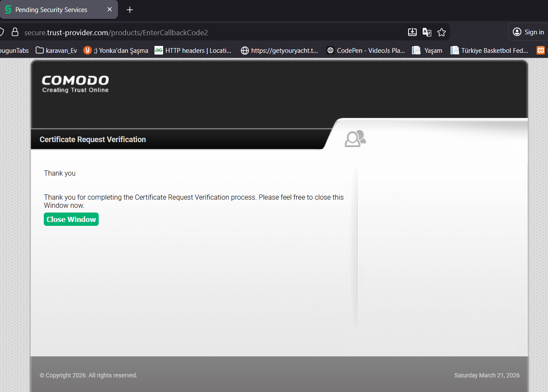548x392 pixels.
Task: Click the padlock site security icon
Action: tap(15, 32)
